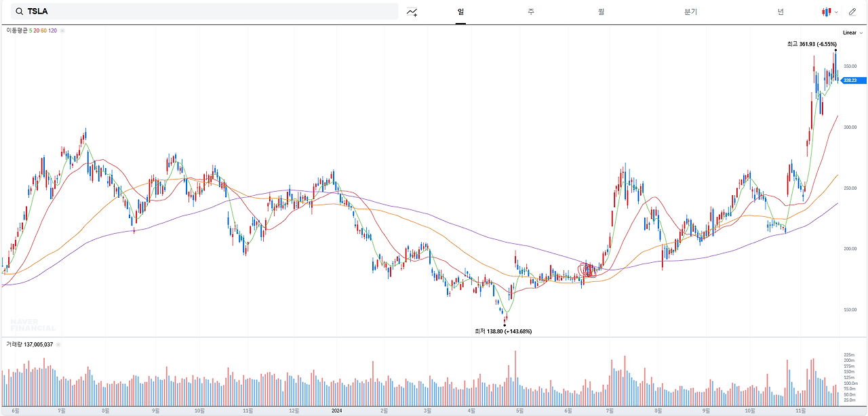Remove the 이동평균 indicator with its x
This screenshot has height=416, width=868.
coord(62,30)
